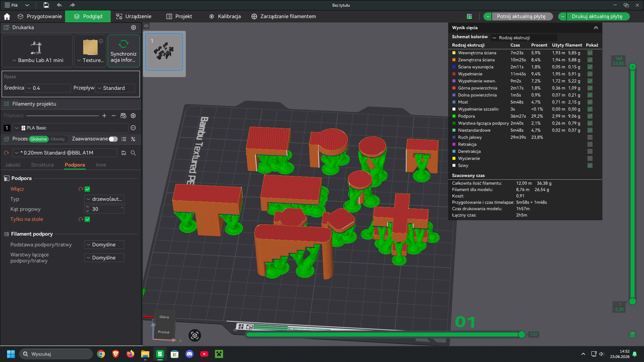Open the Przepływ Standard dropdown
The image size is (644, 362).
click(115, 88)
